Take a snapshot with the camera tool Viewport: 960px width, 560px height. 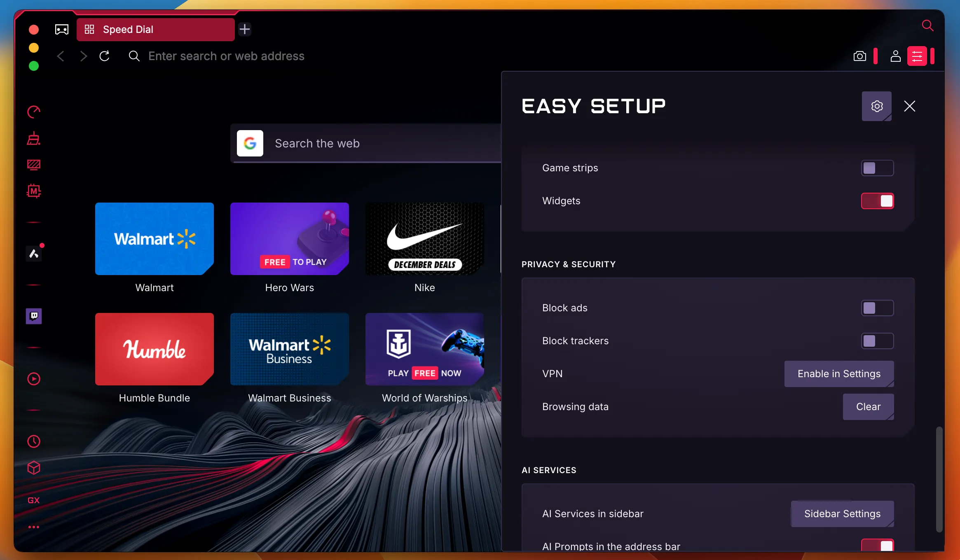click(859, 56)
